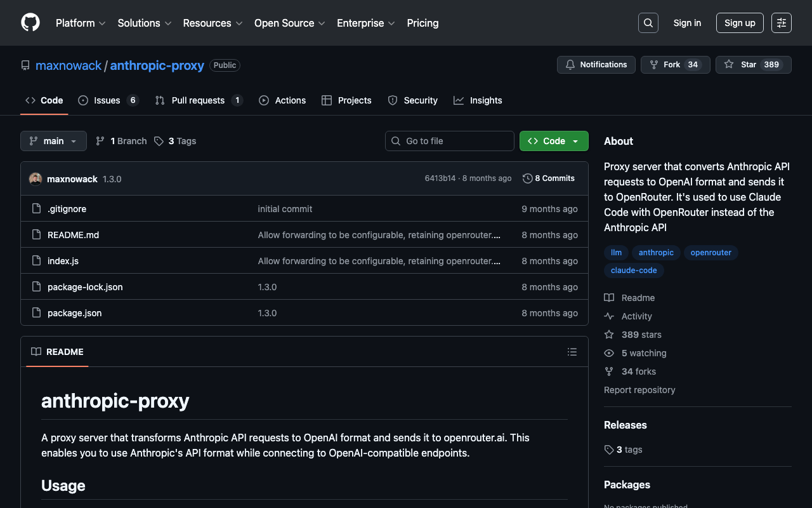Expand the green Code dropdown button
This screenshot has height=508, width=812.
[x=553, y=141]
